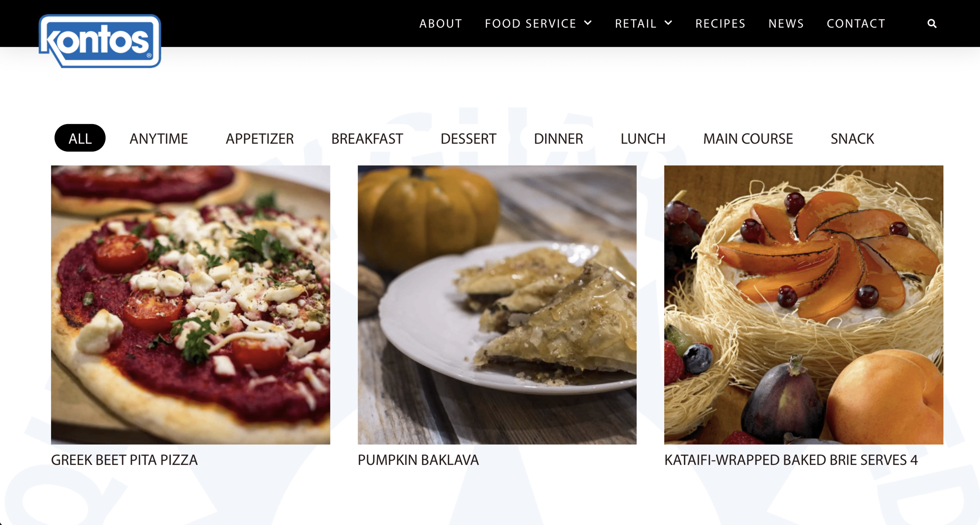Open the About page
The width and height of the screenshot is (980, 525).
(x=441, y=23)
